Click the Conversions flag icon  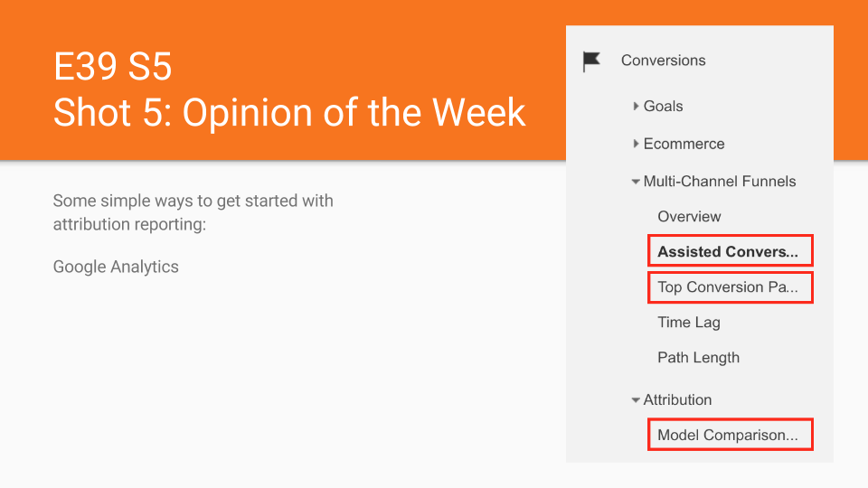click(591, 61)
